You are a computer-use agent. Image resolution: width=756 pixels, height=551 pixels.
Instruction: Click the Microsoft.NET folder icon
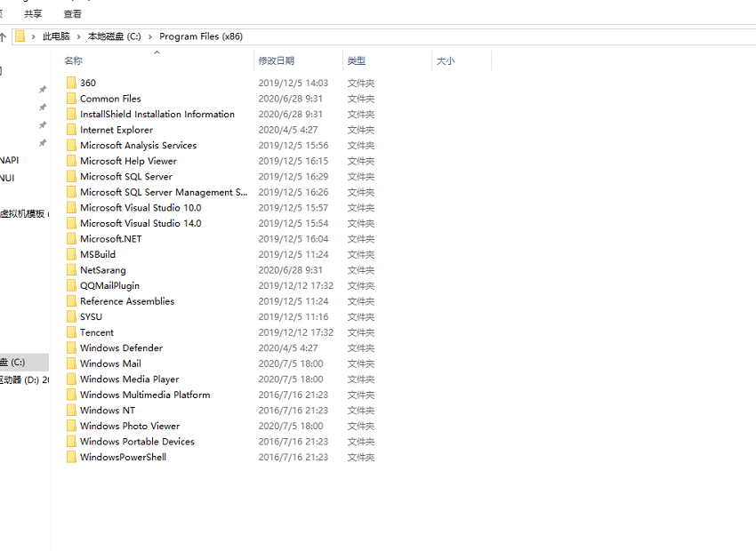[71, 238]
